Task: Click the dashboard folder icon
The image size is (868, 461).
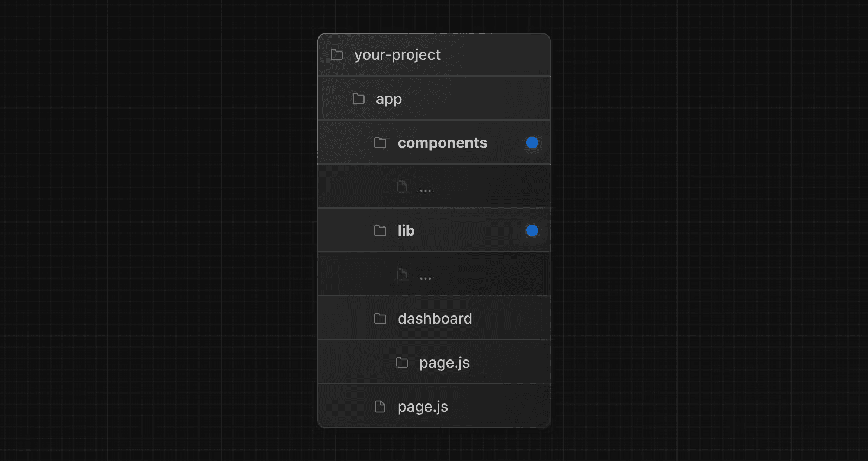Action: (x=380, y=319)
